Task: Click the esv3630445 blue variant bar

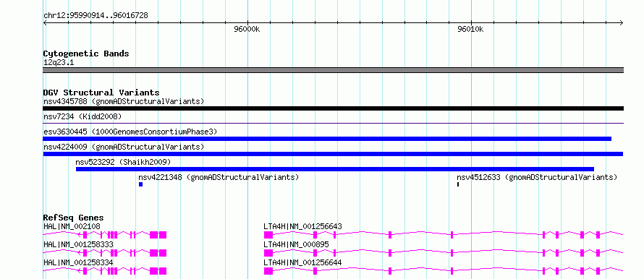Action: tap(327, 139)
